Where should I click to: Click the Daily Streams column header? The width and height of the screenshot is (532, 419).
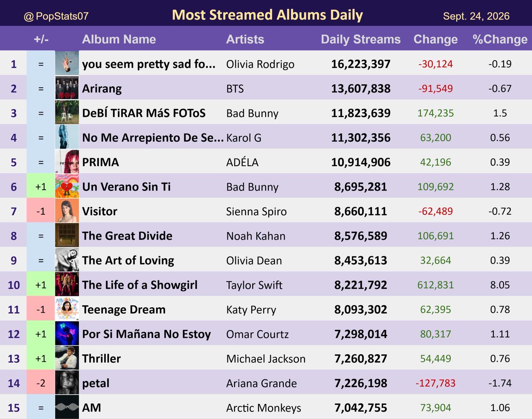(360, 39)
